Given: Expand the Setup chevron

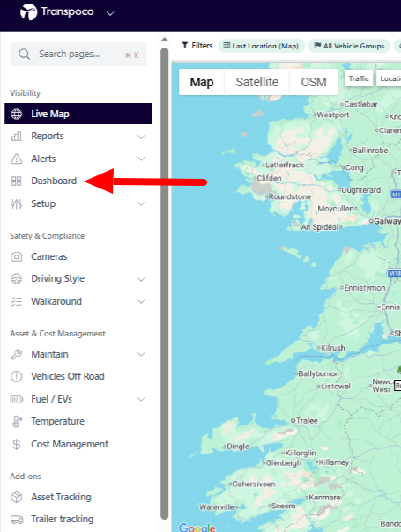Looking at the screenshot, I should click(x=141, y=204).
